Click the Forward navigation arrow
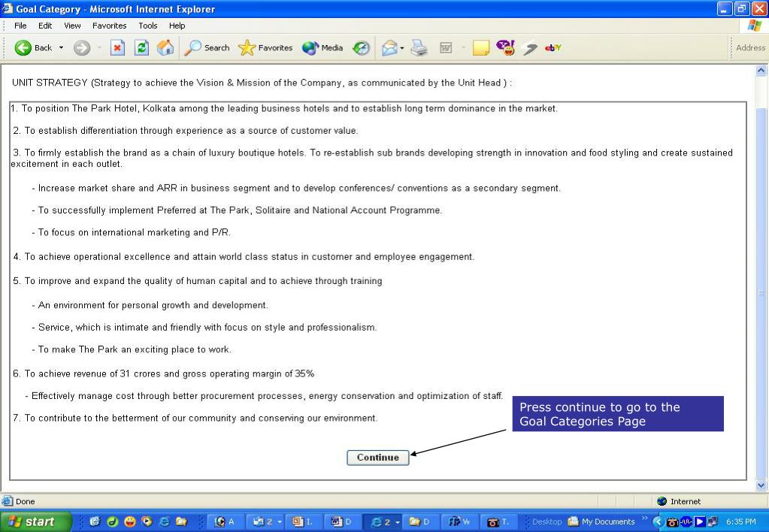This screenshot has width=769, height=532. pyautogui.click(x=82, y=47)
